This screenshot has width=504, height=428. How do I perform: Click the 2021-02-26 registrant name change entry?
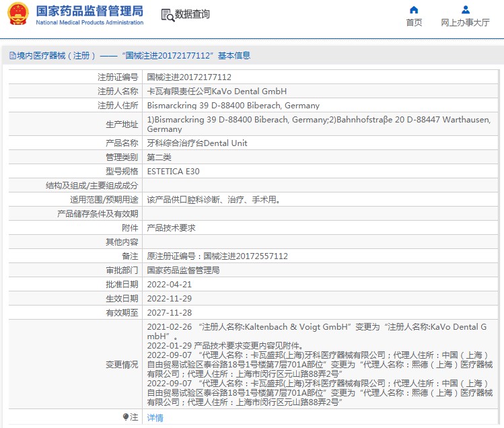click(x=317, y=332)
